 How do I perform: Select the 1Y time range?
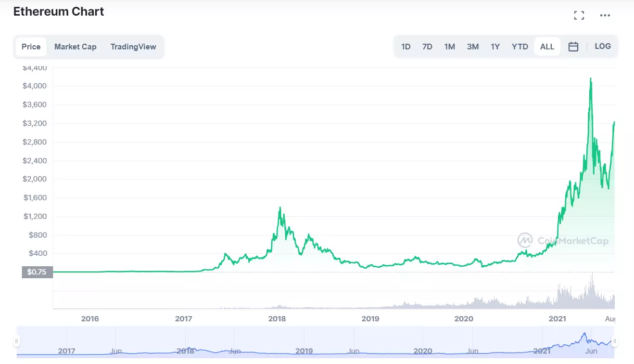pyautogui.click(x=495, y=47)
